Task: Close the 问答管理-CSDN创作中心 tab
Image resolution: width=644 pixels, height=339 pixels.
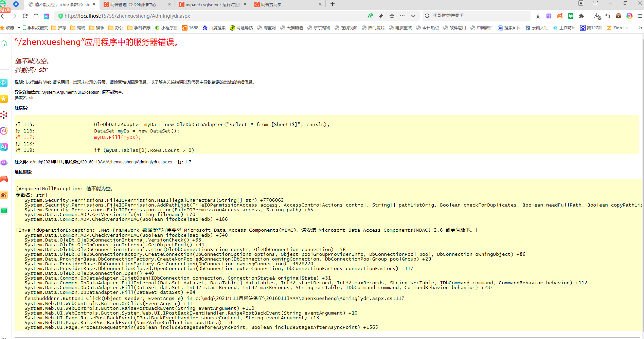Action: click(169, 4)
